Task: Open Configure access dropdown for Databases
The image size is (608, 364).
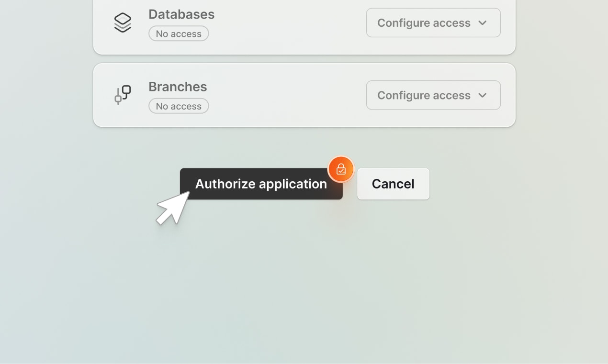Action: pos(433,22)
